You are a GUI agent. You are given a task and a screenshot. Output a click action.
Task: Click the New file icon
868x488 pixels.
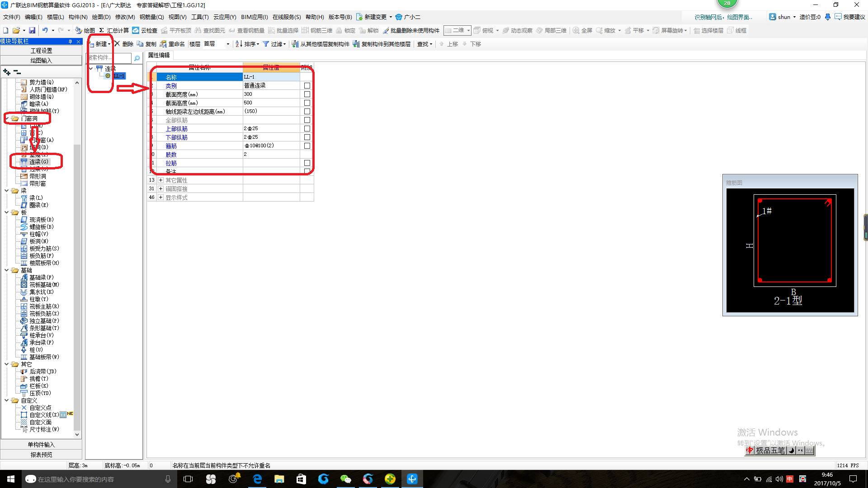click(6, 30)
